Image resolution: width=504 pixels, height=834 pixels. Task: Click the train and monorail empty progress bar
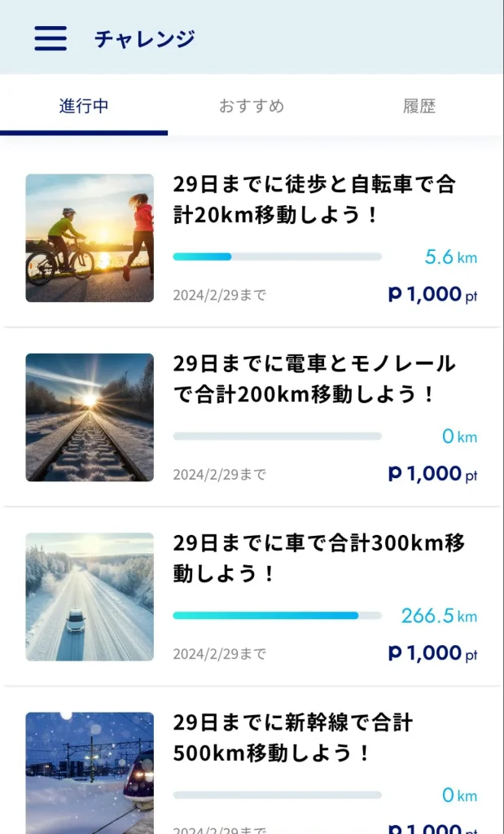277,437
